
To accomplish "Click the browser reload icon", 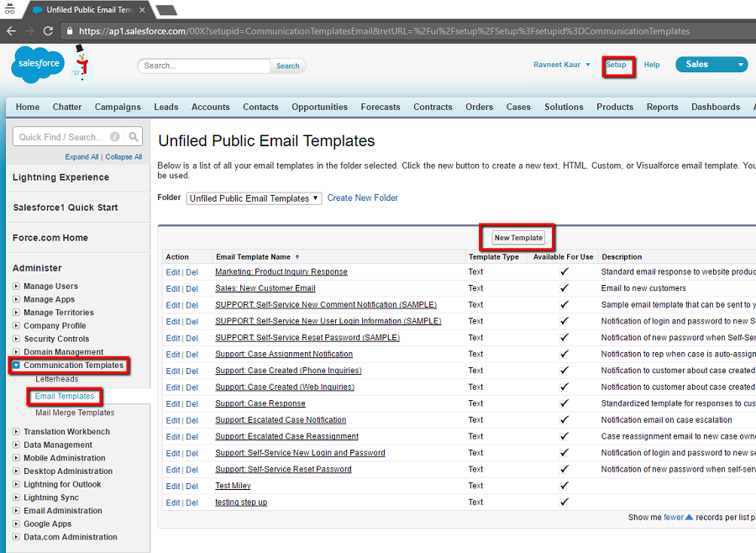I will (x=50, y=30).
